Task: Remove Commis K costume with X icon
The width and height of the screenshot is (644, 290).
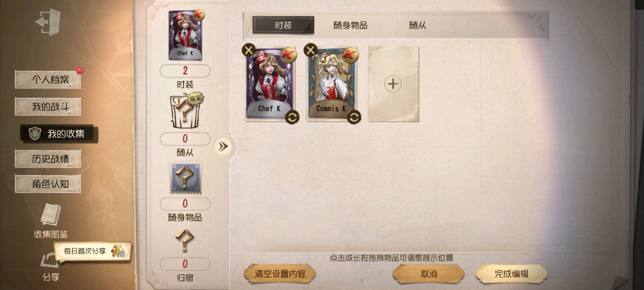Action: (x=310, y=50)
